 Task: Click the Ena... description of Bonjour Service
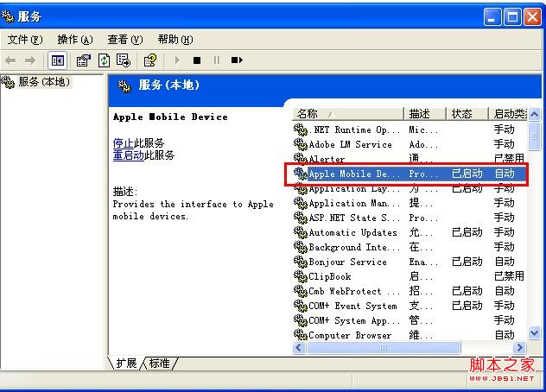click(x=423, y=262)
